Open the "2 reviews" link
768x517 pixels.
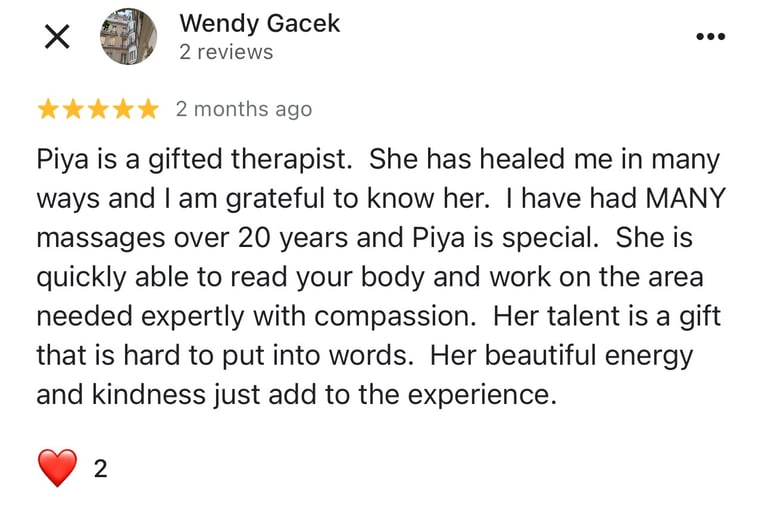(x=226, y=52)
